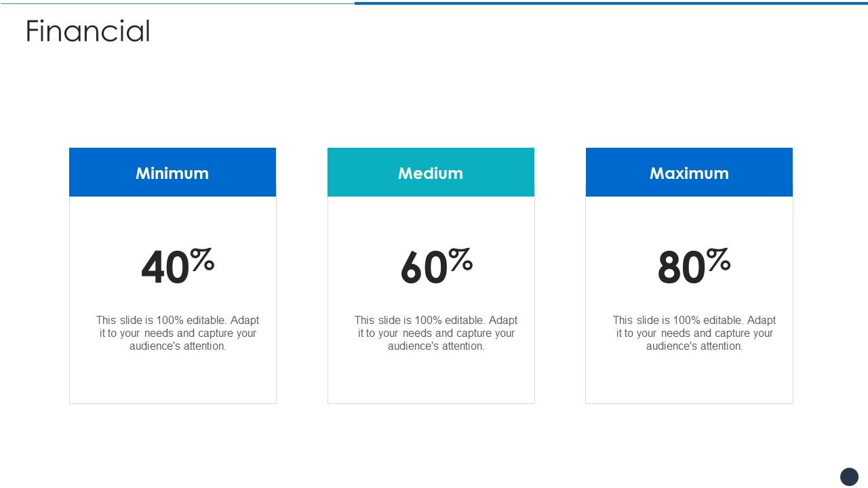The height and width of the screenshot is (488, 868).
Task: Select description text under 40%
Action: pyautogui.click(x=178, y=333)
